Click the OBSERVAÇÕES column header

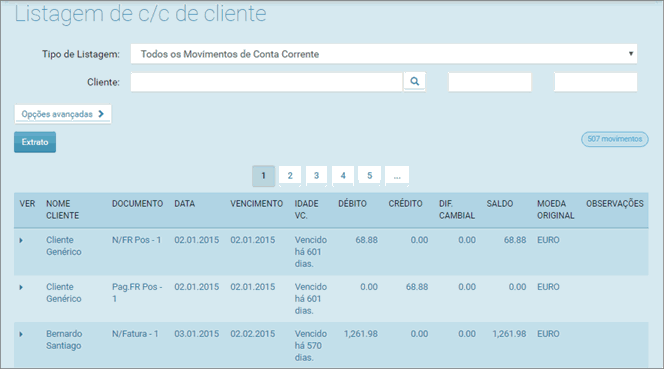(614, 204)
